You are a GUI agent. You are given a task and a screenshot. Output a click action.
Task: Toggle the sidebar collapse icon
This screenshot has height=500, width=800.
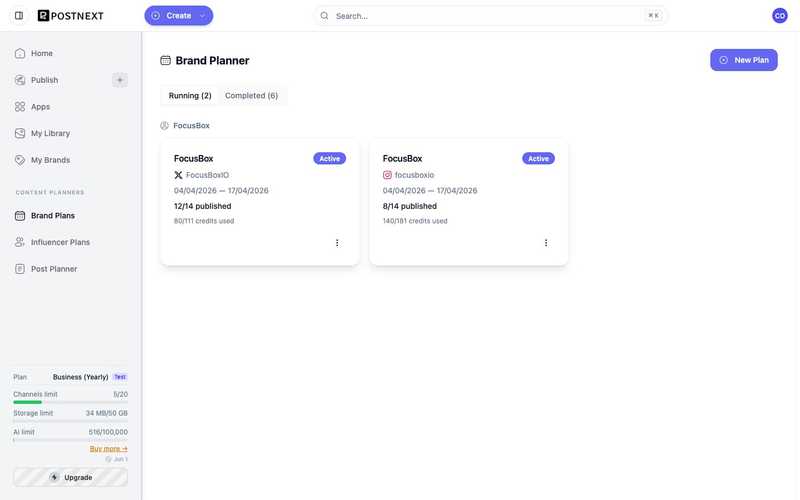pyautogui.click(x=19, y=16)
